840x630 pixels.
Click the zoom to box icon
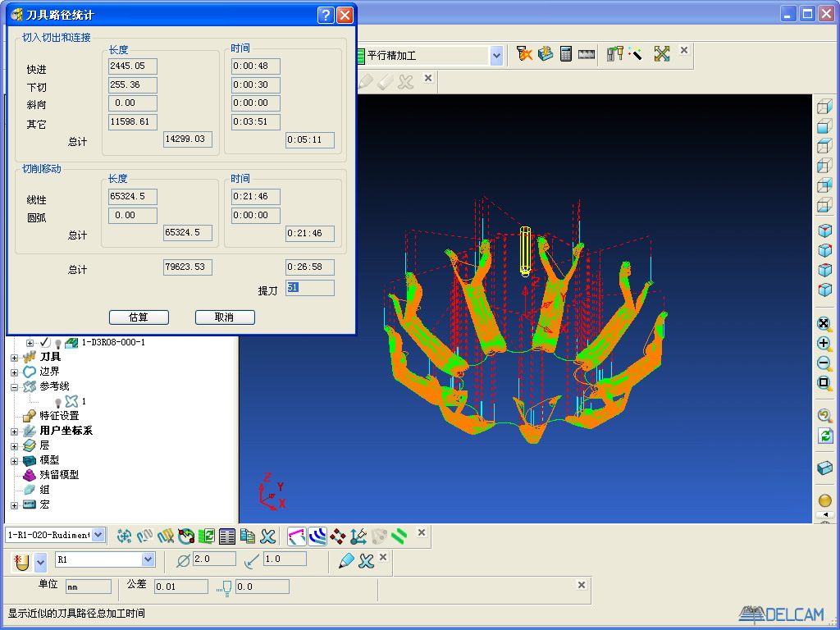coord(824,383)
